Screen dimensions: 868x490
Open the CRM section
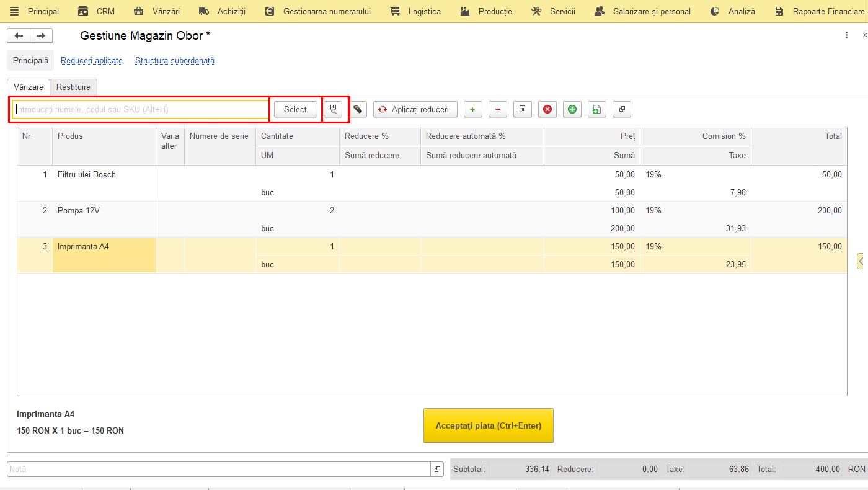(x=96, y=11)
